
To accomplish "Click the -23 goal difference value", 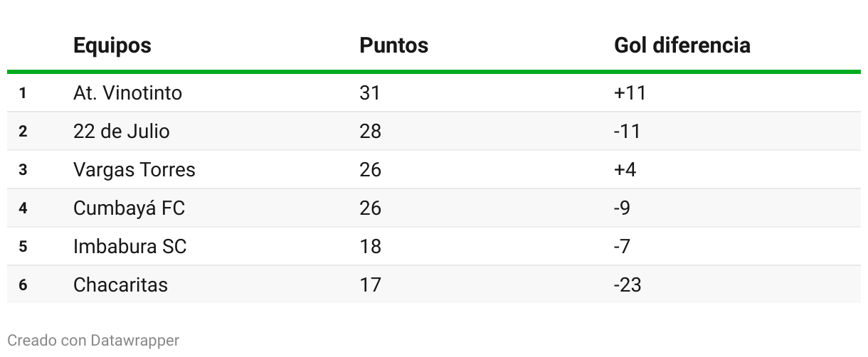I will click(x=627, y=285).
